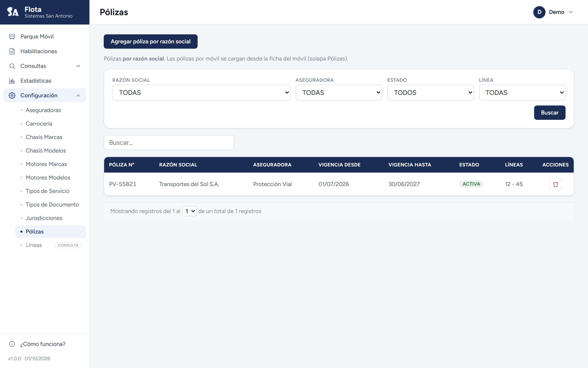Click Transportes del Sol S.A. cell
Screen dimensions: 588x368
(x=189, y=184)
